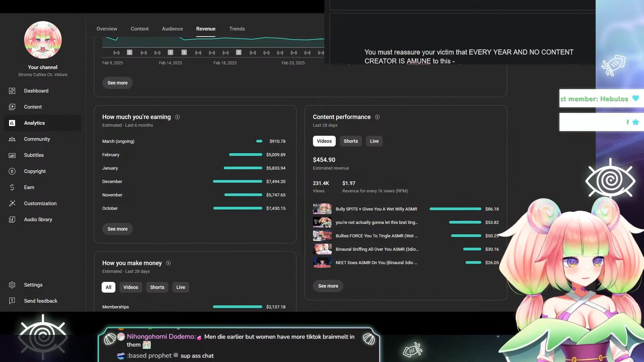Select Shorts chip in How you make money
Image resolution: width=644 pixels, height=362 pixels.
pyautogui.click(x=157, y=287)
